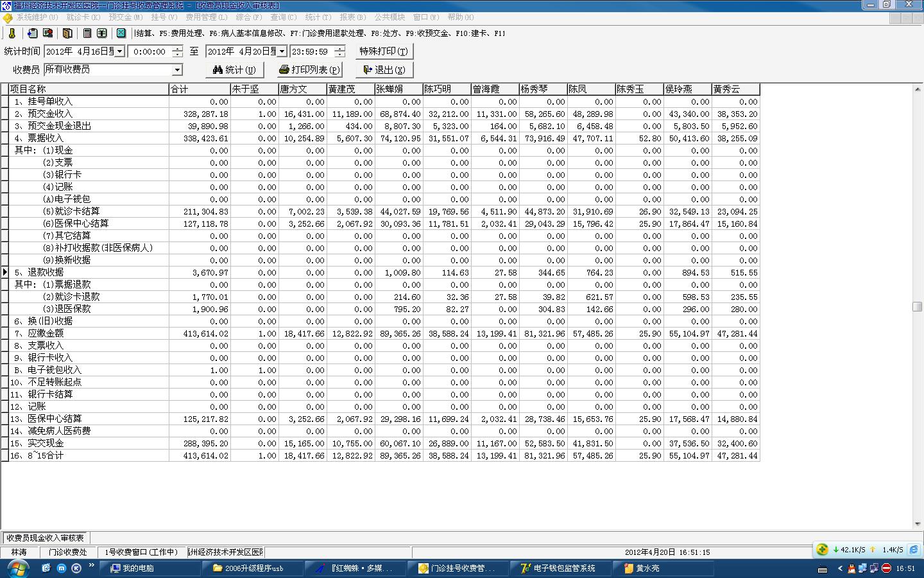The height and width of the screenshot is (578, 924).
Task: Click the start time field 0:00:00
Action: 150,51
